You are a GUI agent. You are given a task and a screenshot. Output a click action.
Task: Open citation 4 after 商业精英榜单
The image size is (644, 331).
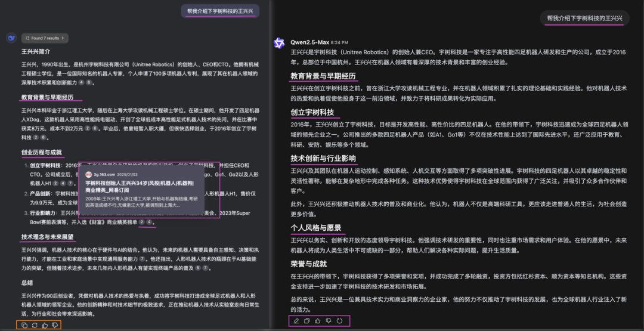(x=149, y=222)
